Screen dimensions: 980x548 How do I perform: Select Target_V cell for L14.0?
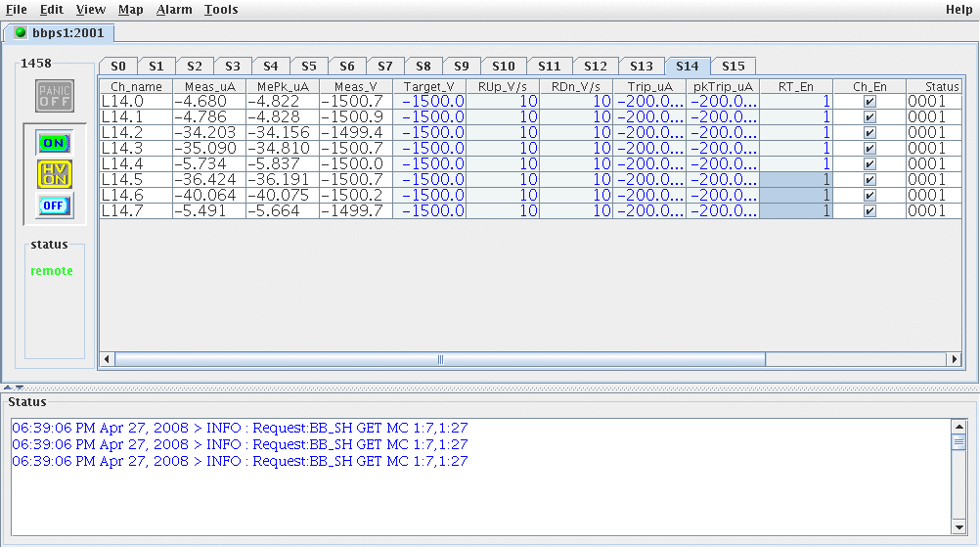pyautogui.click(x=429, y=102)
